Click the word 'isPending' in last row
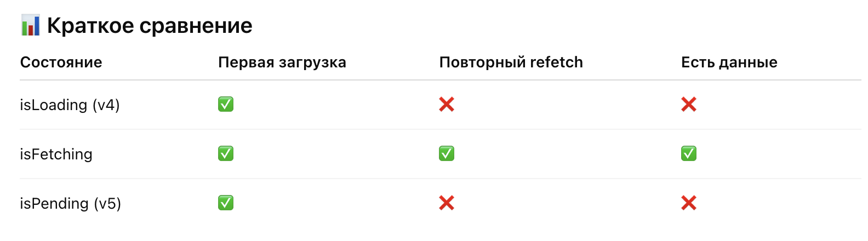Viewport: 868px width, 241px height. point(54,204)
